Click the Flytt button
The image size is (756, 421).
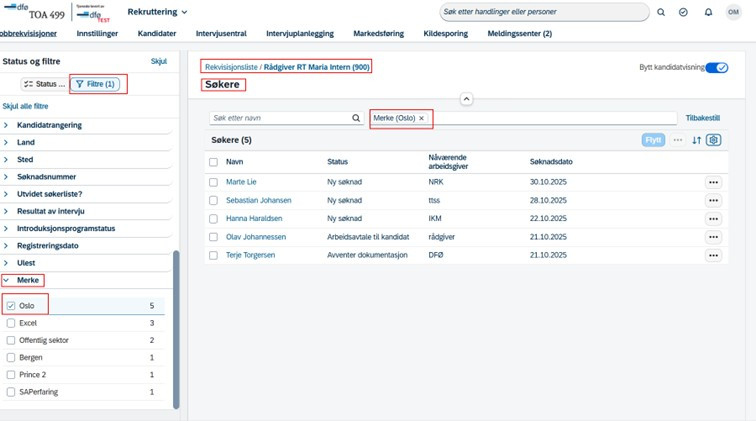[653, 140]
